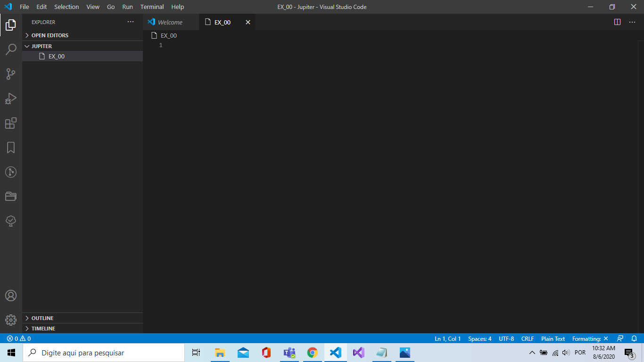Change language mode from Plain Text

553,338
